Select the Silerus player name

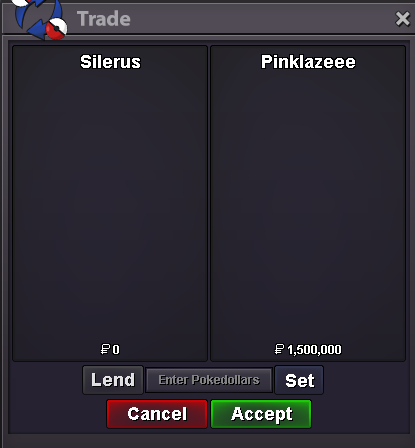click(x=110, y=62)
